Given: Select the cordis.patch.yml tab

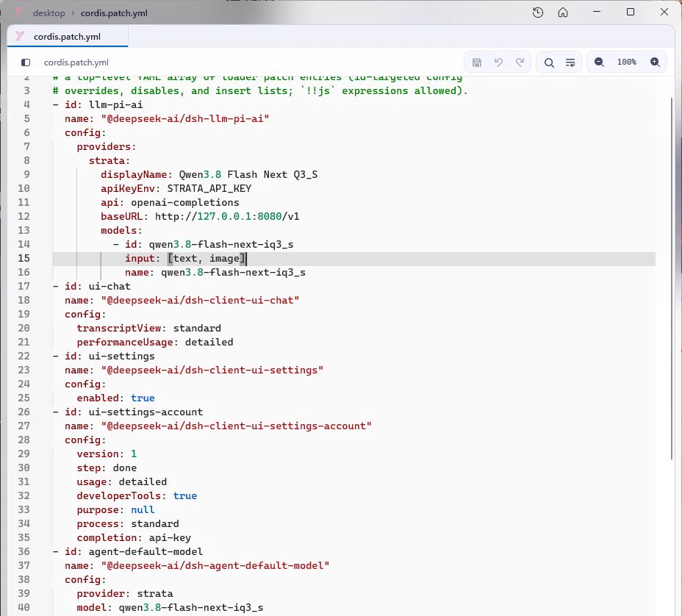Looking at the screenshot, I should (x=68, y=37).
